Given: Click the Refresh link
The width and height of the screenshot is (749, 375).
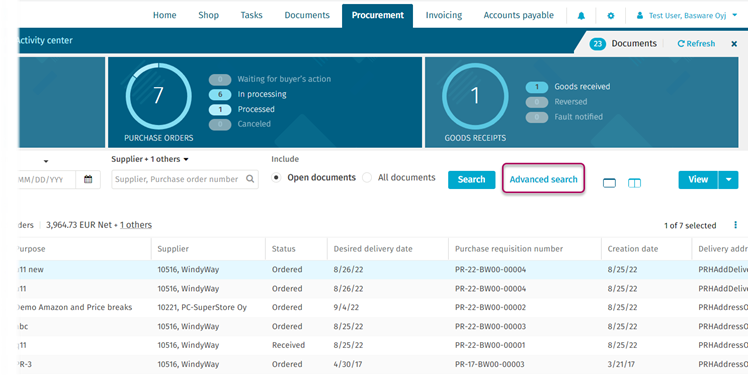Looking at the screenshot, I should click(696, 43).
